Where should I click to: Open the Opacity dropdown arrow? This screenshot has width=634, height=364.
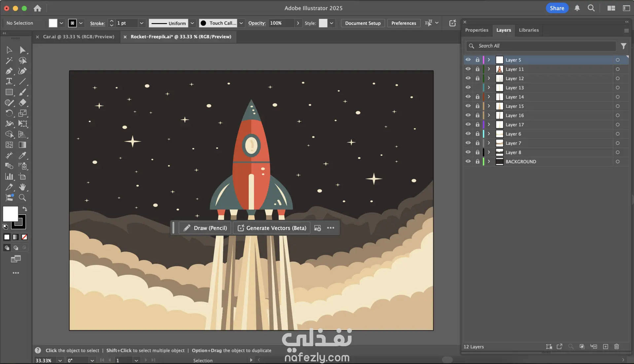[x=298, y=23]
